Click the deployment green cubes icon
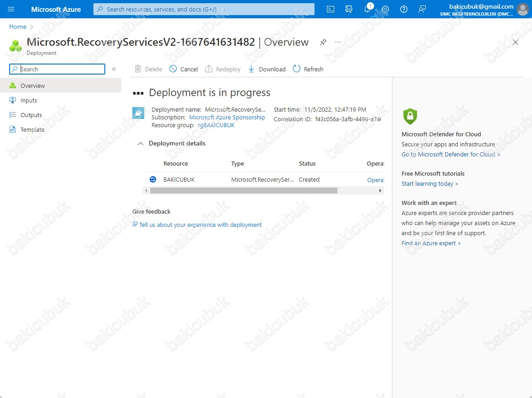Image resolution: width=532 pixels, height=398 pixels. pos(15,46)
